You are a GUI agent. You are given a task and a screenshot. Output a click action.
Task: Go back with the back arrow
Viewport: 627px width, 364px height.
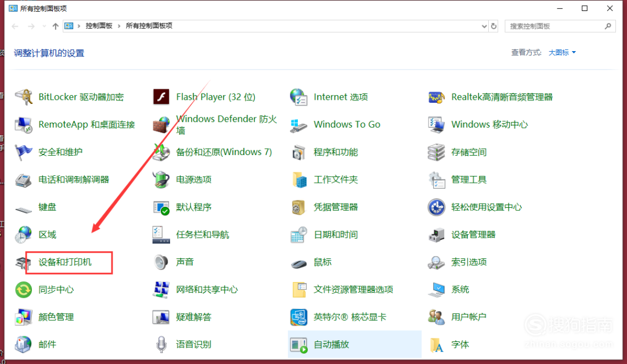15,26
